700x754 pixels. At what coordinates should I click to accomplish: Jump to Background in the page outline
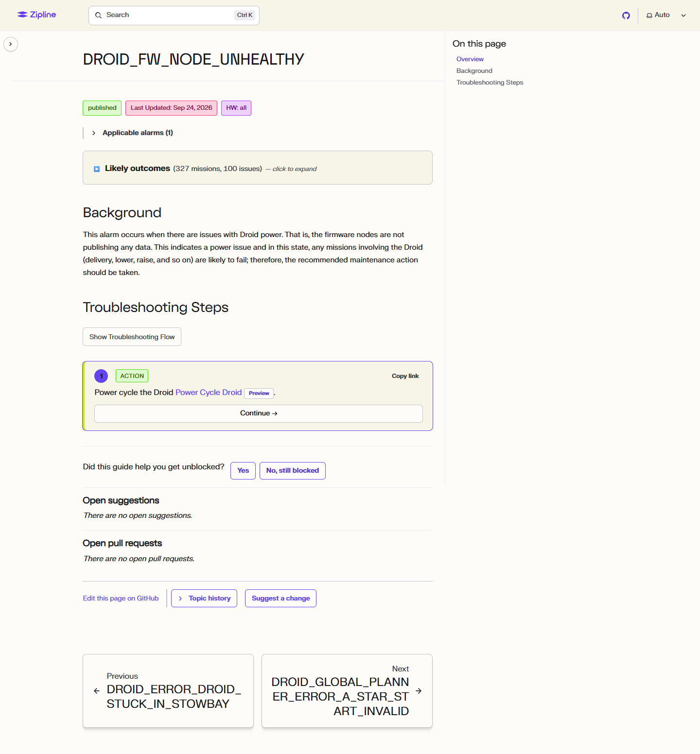point(474,71)
